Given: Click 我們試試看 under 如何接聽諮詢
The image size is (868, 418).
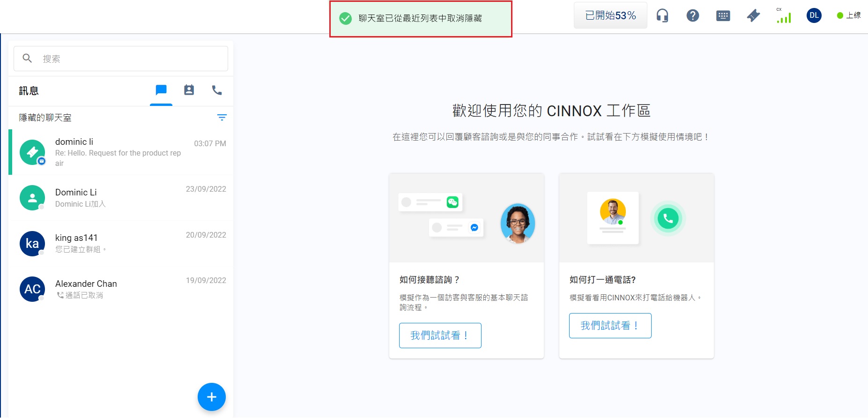Looking at the screenshot, I should pos(440,336).
